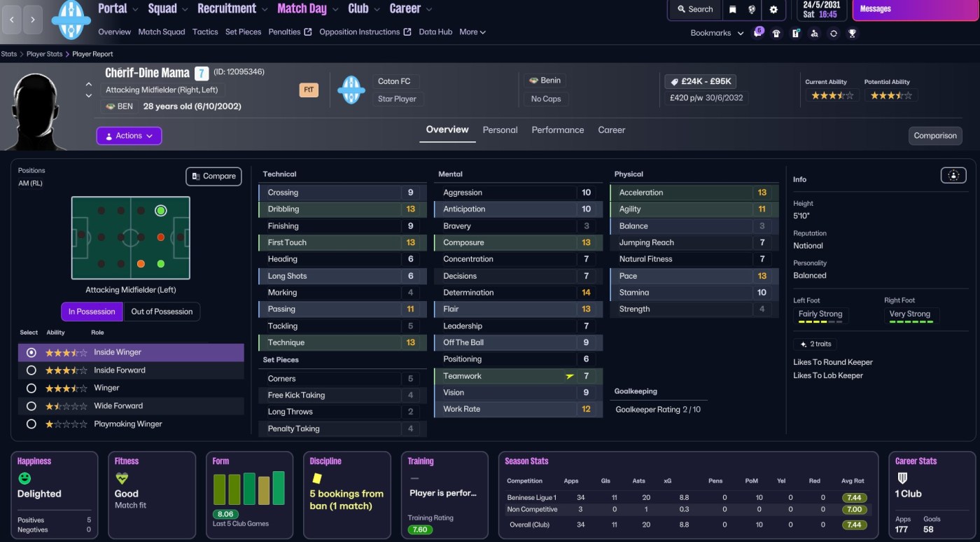The image size is (980, 542).
Task: Click the messages bubble icon with badge
Action: pos(758,32)
